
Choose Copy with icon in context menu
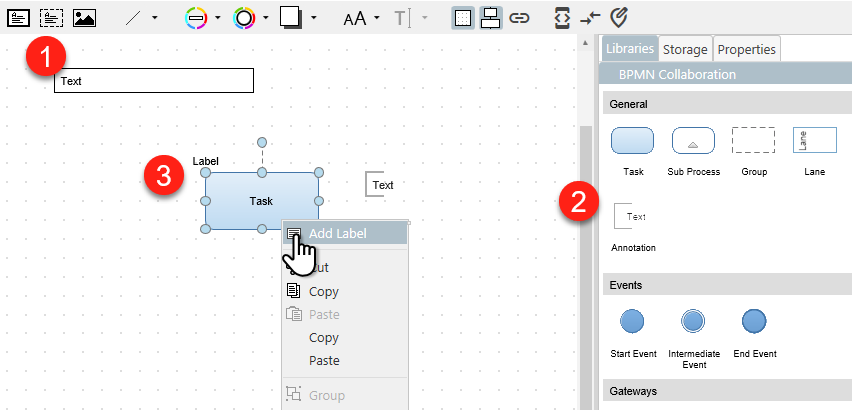pyautogui.click(x=323, y=292)
